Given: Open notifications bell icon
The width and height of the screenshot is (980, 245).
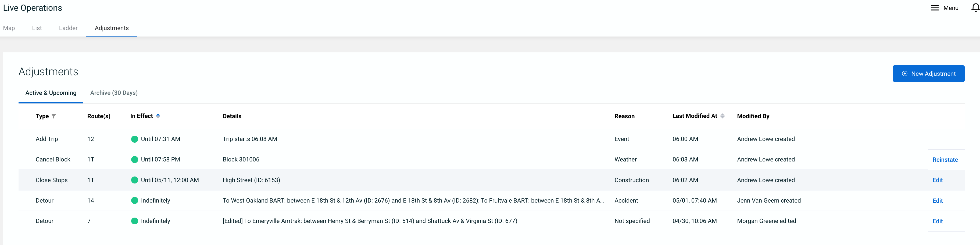Looking at the screenshot, I should [x=975, y=8].
